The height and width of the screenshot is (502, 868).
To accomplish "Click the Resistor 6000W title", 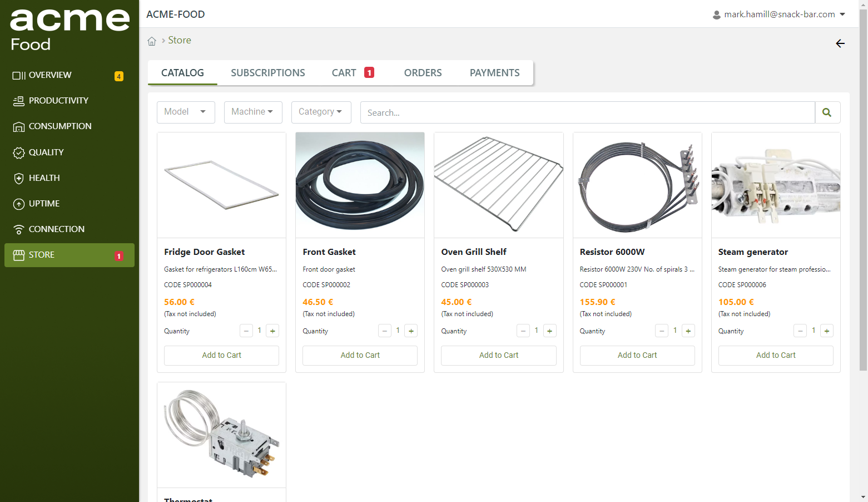I will pos(612,252).
